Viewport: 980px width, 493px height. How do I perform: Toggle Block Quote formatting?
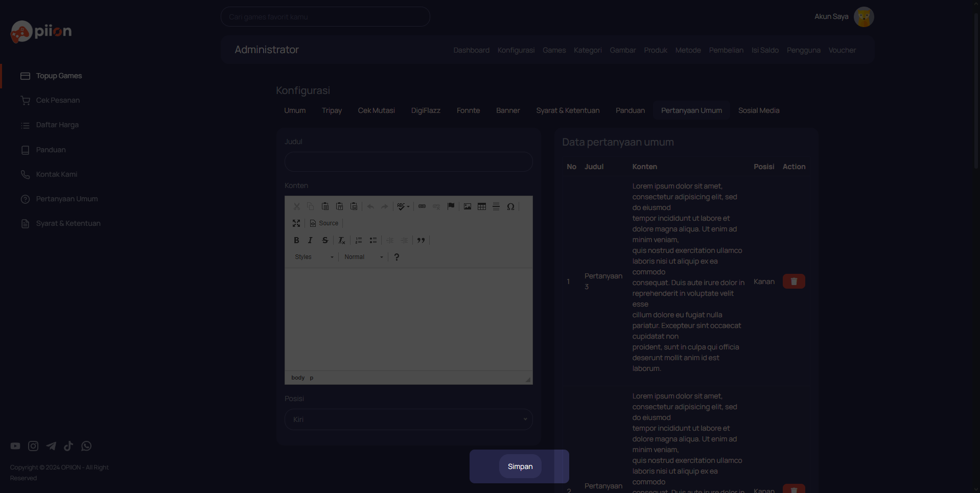(421, 240)
